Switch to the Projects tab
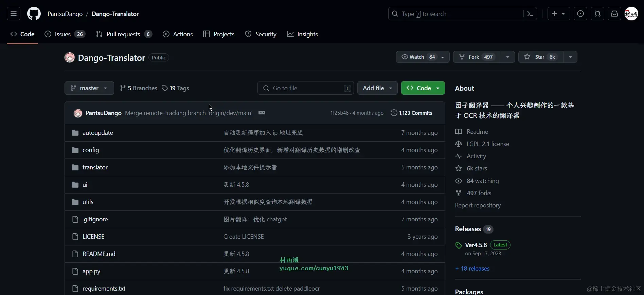The height and width of the screenshot is (295, 644). (219, 34)
